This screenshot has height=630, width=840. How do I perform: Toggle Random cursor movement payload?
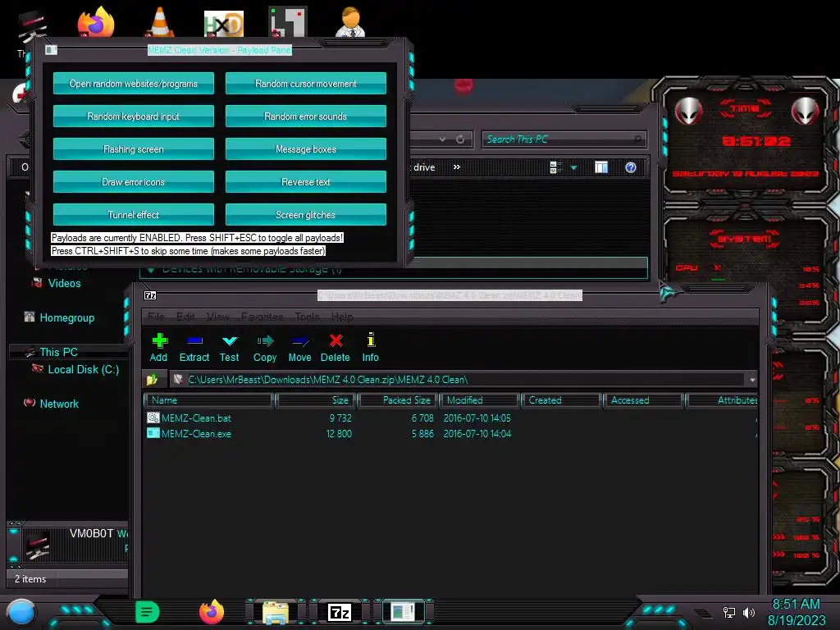[x=305, y=84]
